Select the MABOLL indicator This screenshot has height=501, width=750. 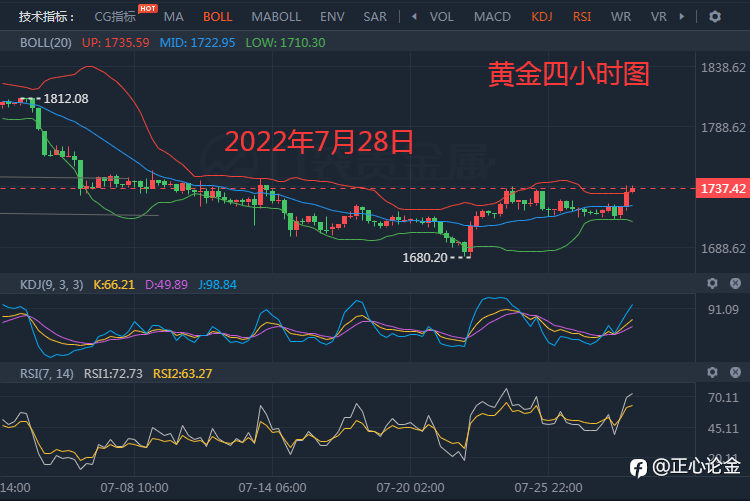(276, 17)
